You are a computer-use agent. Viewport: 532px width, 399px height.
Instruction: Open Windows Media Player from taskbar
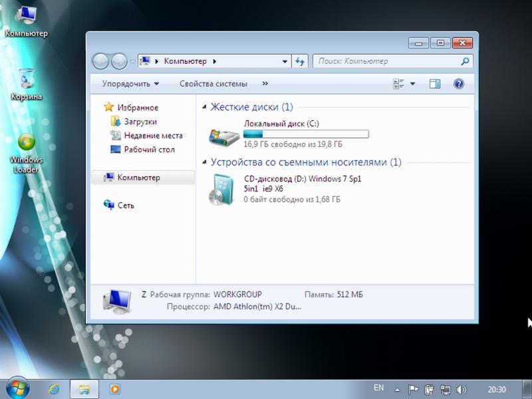click(x=114, y=389)
